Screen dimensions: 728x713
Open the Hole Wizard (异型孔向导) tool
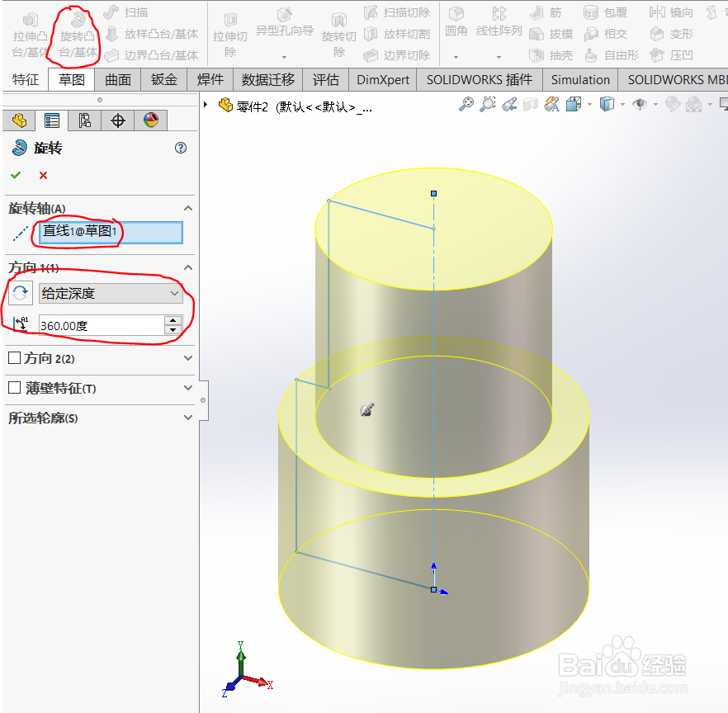click(x=285, y=24)
